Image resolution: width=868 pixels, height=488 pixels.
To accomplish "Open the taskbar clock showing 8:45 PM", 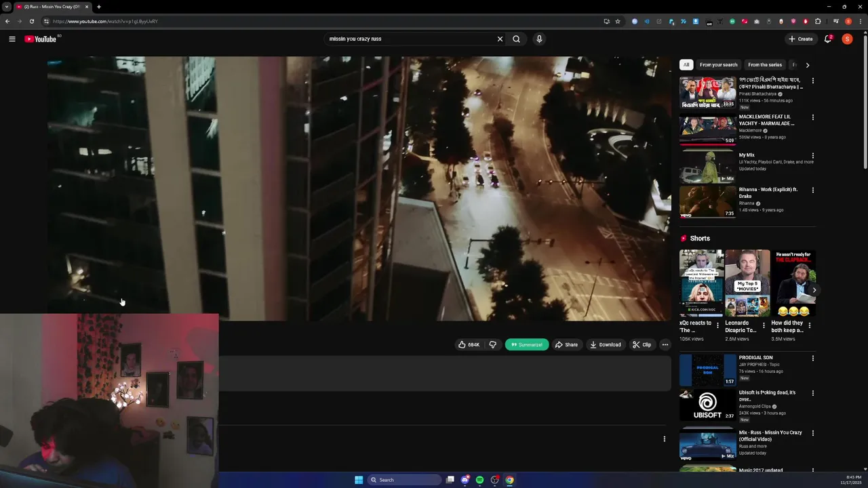I will pyautogui.click(x=851, y=480).
